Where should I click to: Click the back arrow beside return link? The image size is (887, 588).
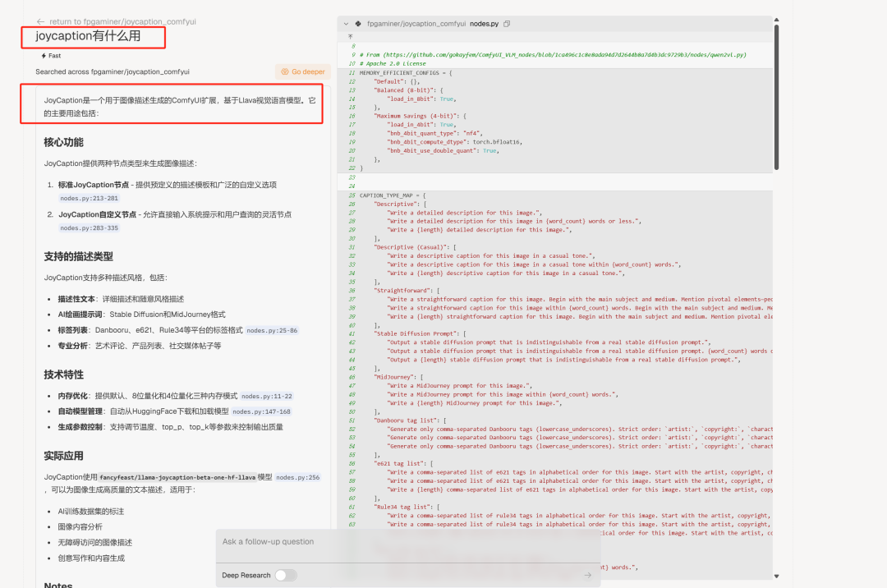[40, 21]
